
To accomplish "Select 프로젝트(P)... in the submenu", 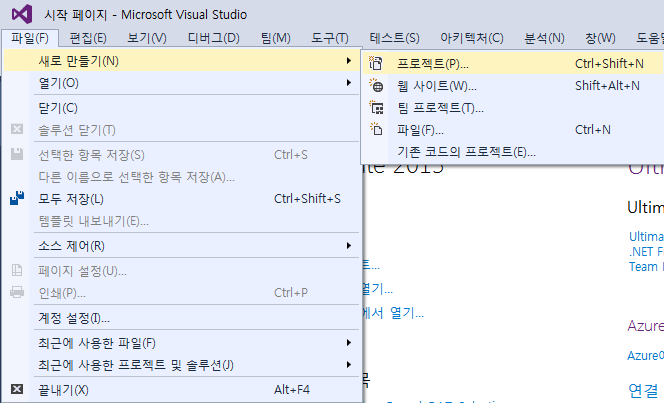I will pos(512,63).
